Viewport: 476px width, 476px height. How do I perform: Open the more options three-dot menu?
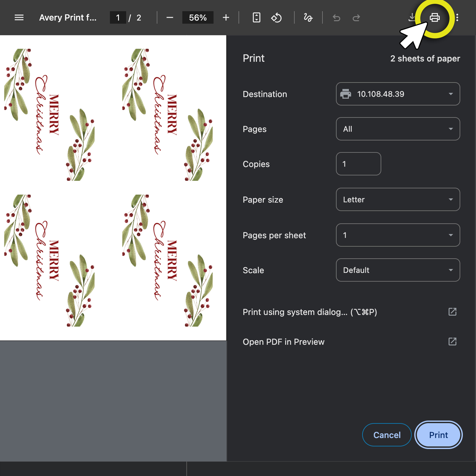(x=457, y=17)
